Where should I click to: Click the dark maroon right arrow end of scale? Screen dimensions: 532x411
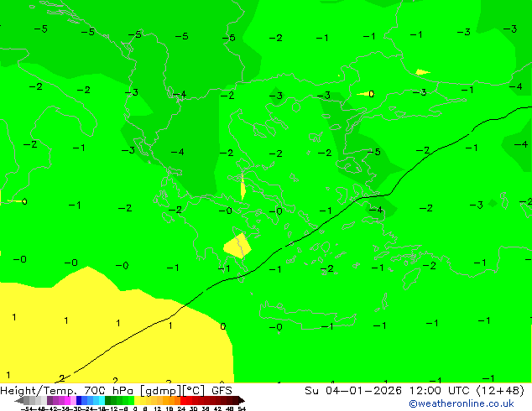tap(242, 400)
